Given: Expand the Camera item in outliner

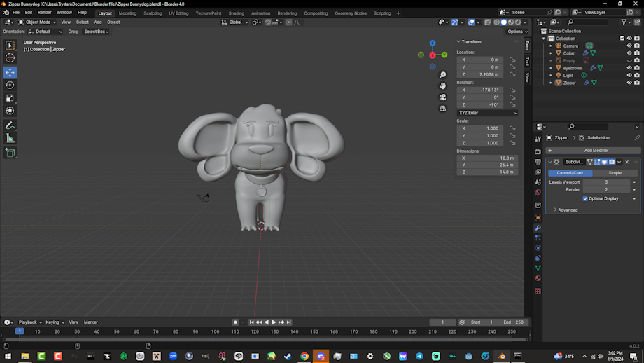Looking at the screenshot, I should click(552, 46).
